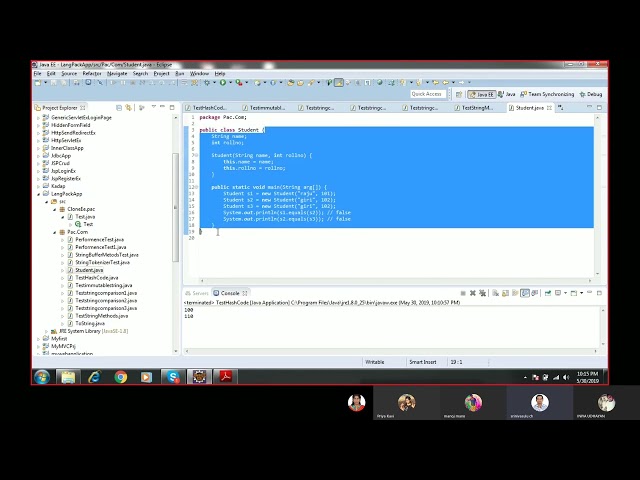Open Internet Explorer from taskbar
The height and width of the screenshot is (480, 640).
tap(94, 377)
